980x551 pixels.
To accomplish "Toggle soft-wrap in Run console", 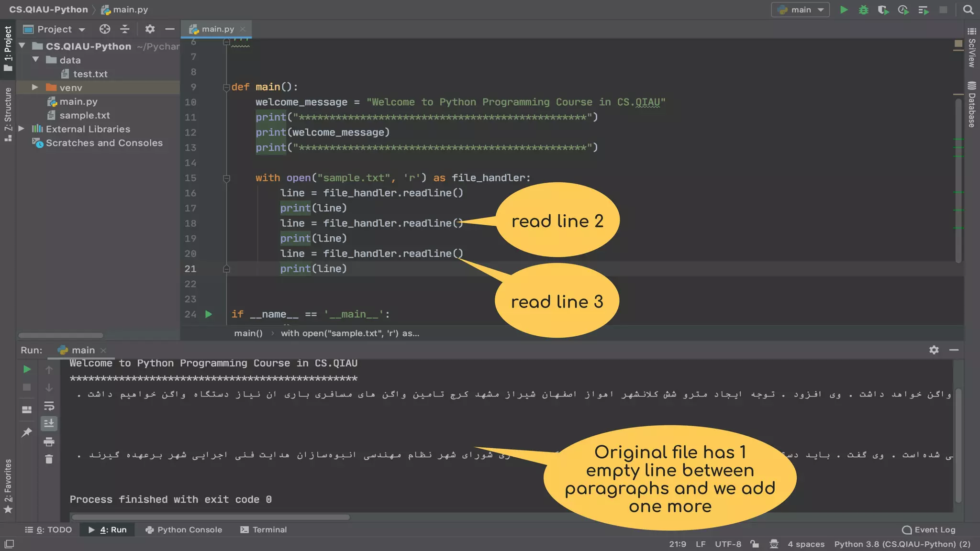I will (49, 406).
